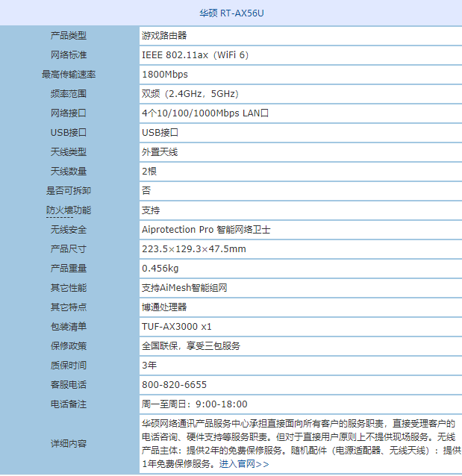Click IEEE 802.11ax (WiFi 6) value
Screen dimensions: 462x476
point(195,55)
